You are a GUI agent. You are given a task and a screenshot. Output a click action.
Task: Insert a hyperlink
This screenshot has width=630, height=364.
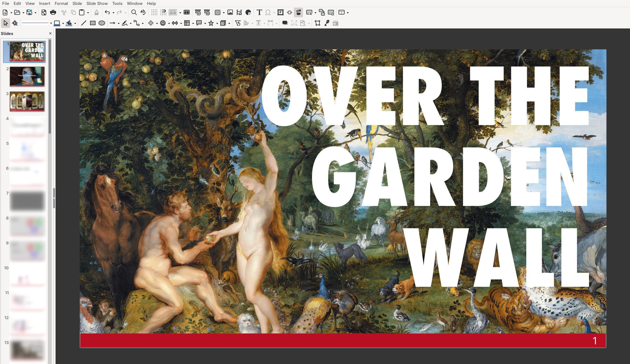point(289,12)
